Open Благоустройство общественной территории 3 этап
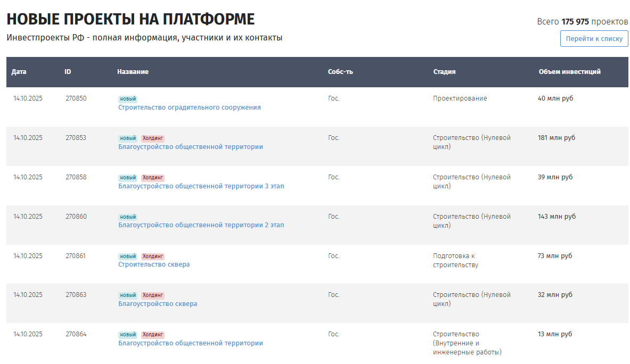Image resolution: width=630 pixels, height=364 pixels. pyautogui.click(x=201, y=186)
